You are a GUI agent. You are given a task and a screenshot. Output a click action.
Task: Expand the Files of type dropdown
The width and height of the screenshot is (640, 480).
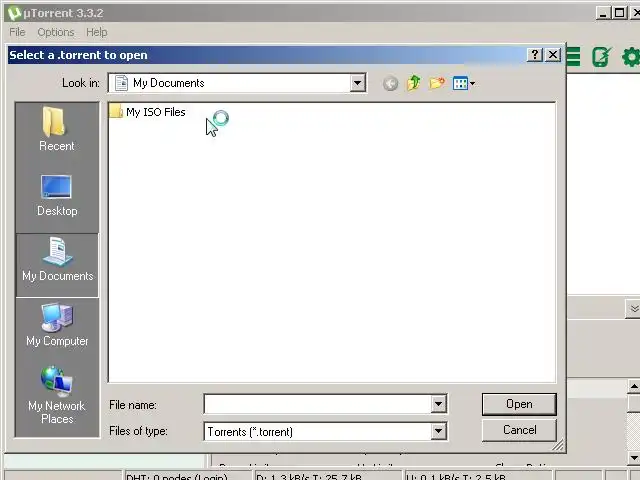coord(438,431)
